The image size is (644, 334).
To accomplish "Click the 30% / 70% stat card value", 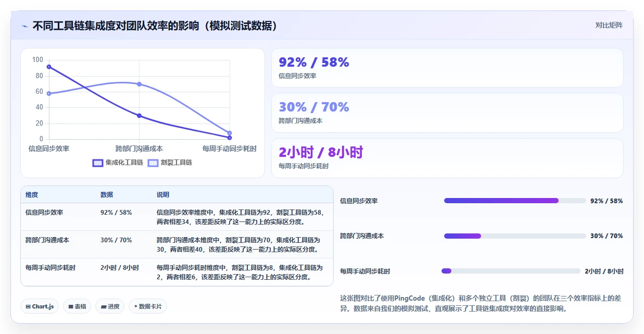I will pos(314,107).
